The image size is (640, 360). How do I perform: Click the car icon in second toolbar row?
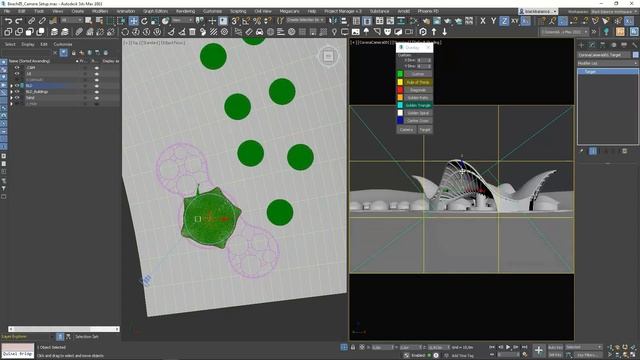(x=259, y=31)
